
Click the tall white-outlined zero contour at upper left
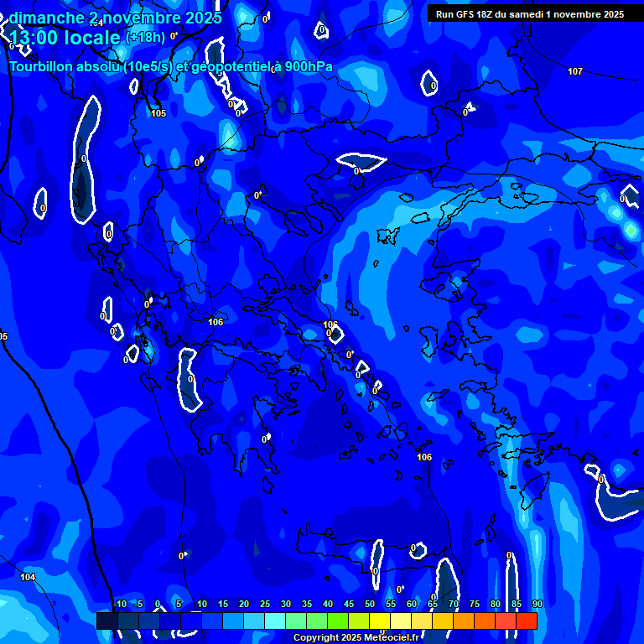[85, 159]
